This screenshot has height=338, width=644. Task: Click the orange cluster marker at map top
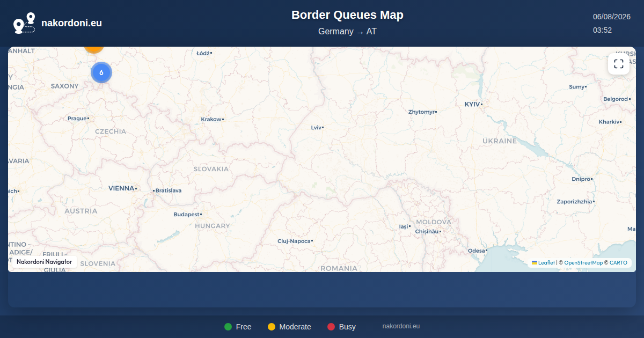coord(94,49)
